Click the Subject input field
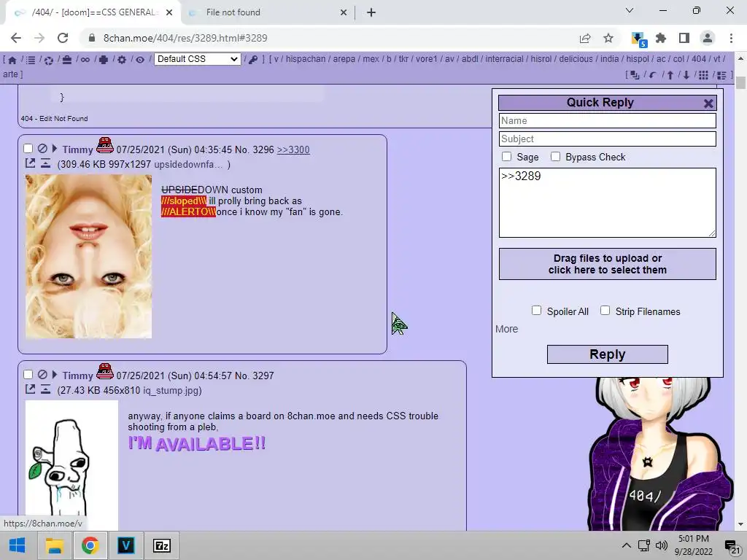747x560 pixels. point(608,139)
